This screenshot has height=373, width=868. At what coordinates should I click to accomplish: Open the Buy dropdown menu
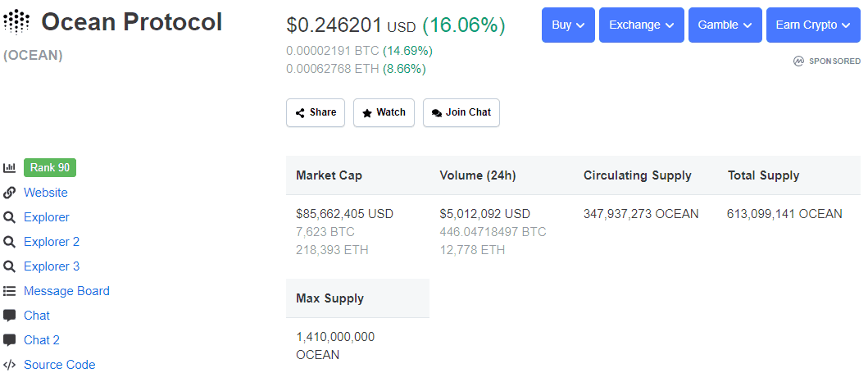click(568, 25)
